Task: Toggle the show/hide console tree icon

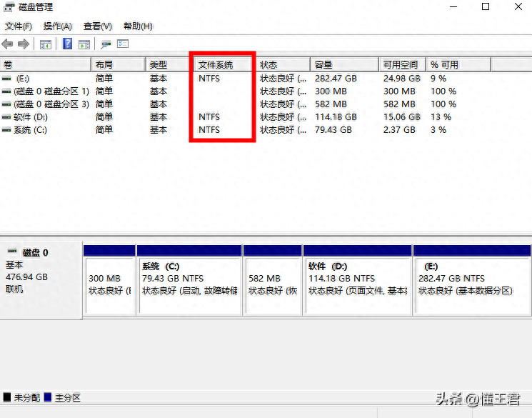Action: (46, 44)
